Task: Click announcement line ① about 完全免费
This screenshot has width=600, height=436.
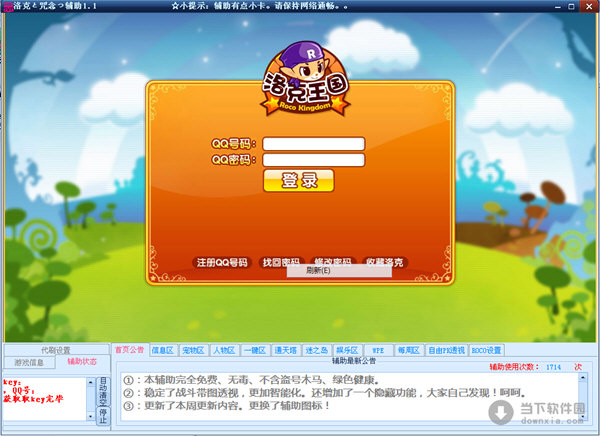Action: 251,380
